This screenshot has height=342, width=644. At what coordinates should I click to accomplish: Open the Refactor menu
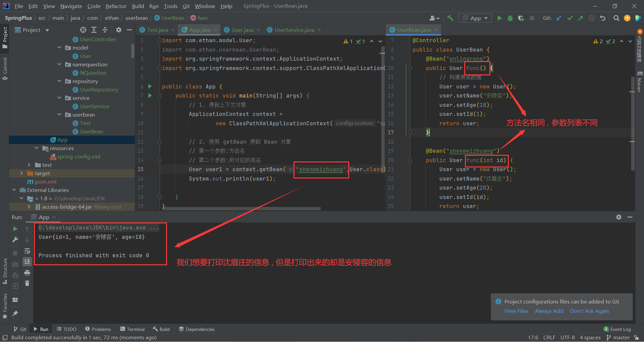pyautogui.click(x=116, y=6)
